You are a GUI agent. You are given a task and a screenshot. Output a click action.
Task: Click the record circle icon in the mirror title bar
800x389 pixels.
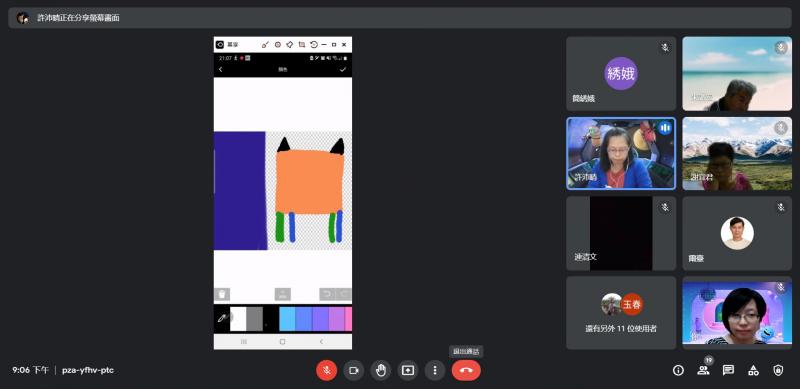click(278, 45)
